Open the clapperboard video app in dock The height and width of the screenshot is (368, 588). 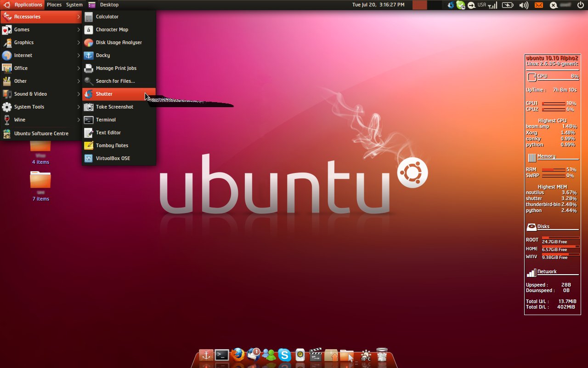[316, 355]
